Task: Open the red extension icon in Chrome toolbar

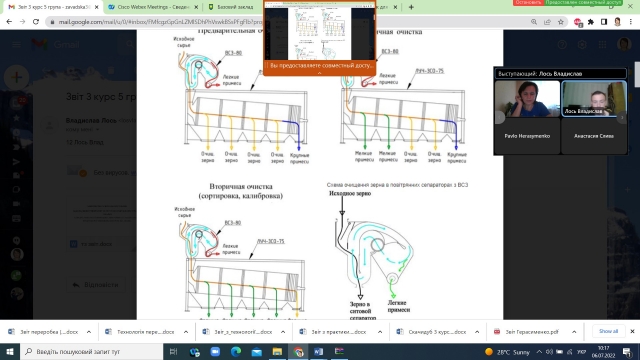Action: (578, 22)
